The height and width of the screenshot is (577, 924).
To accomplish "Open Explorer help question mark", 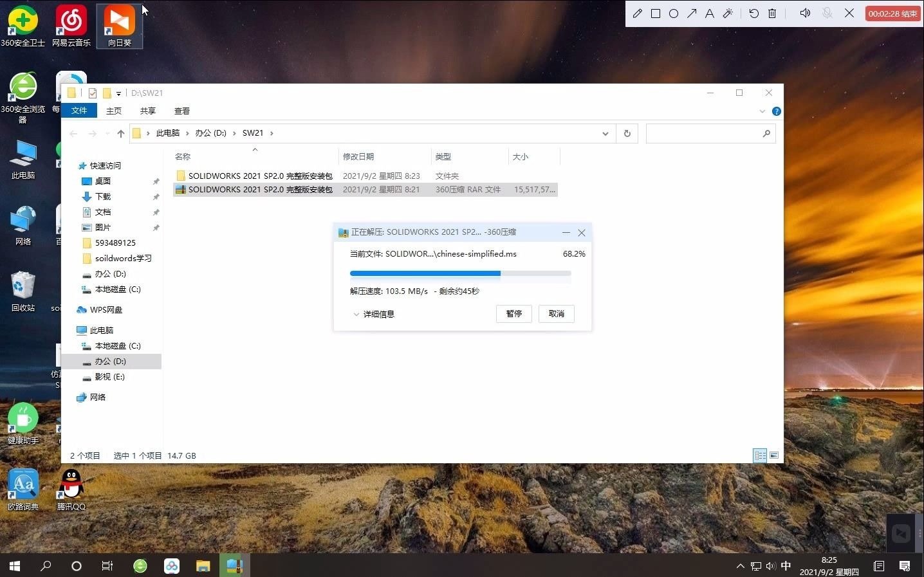I will 777,111.
